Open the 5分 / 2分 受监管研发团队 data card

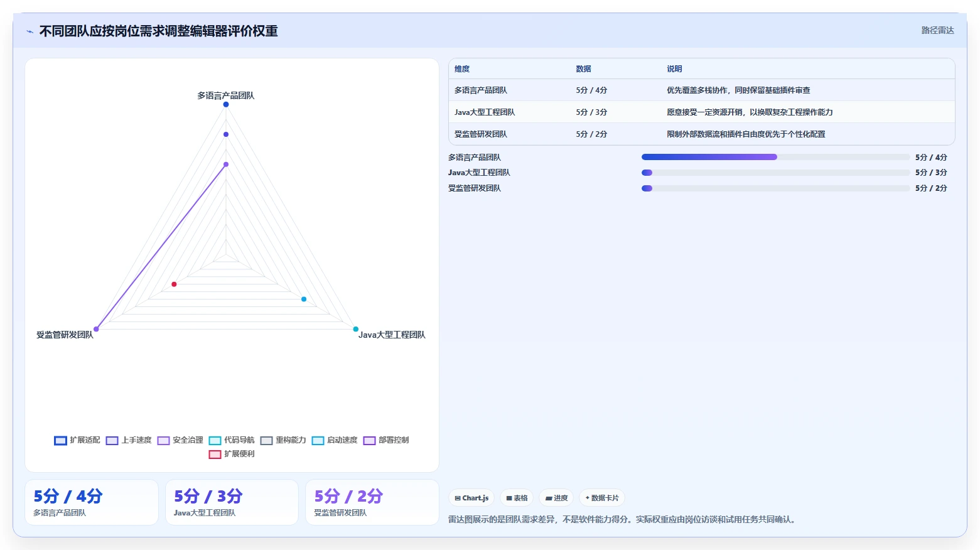(x=372, y=502)
